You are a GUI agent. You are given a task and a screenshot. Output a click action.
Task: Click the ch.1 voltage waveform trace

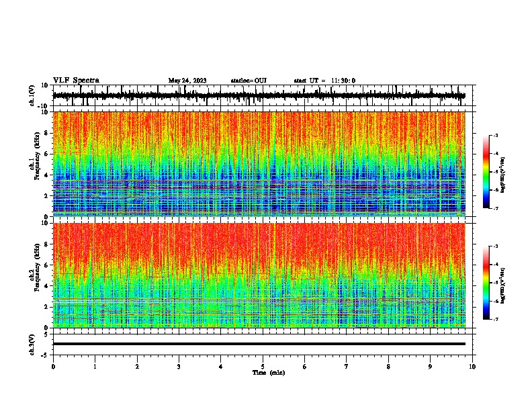259,95
